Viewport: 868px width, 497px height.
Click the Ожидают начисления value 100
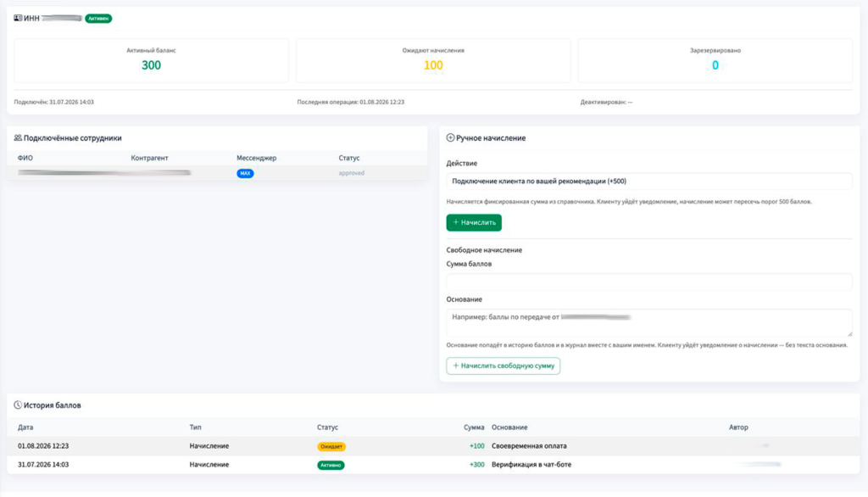(433, 65)
